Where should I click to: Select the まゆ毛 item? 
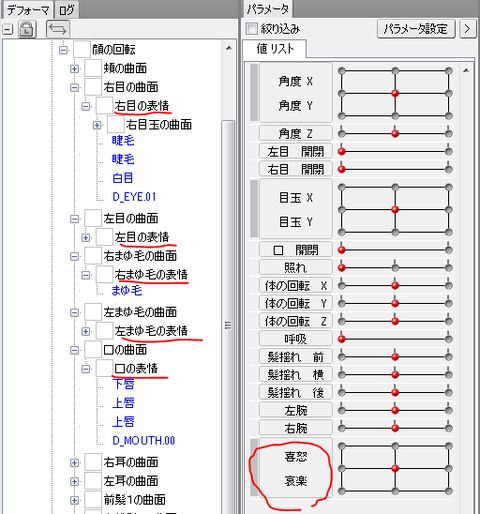pos(127,290)
